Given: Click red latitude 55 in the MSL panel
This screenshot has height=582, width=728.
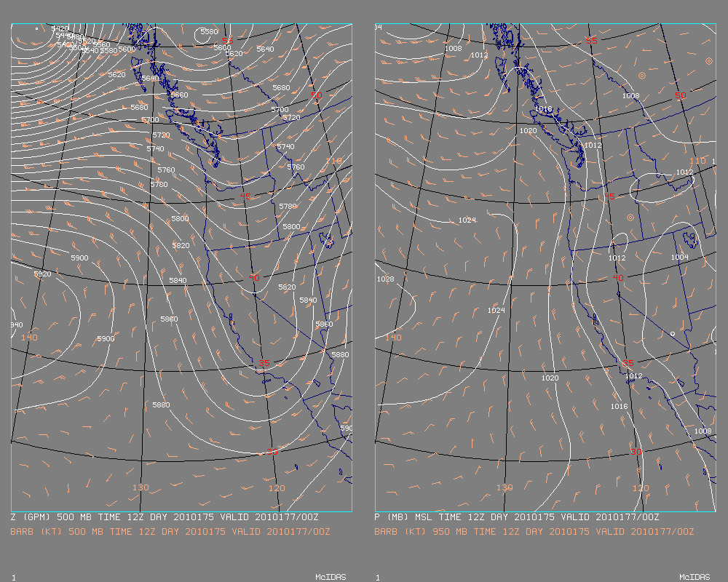Looking at the screenshot, I should coord(591,41).
